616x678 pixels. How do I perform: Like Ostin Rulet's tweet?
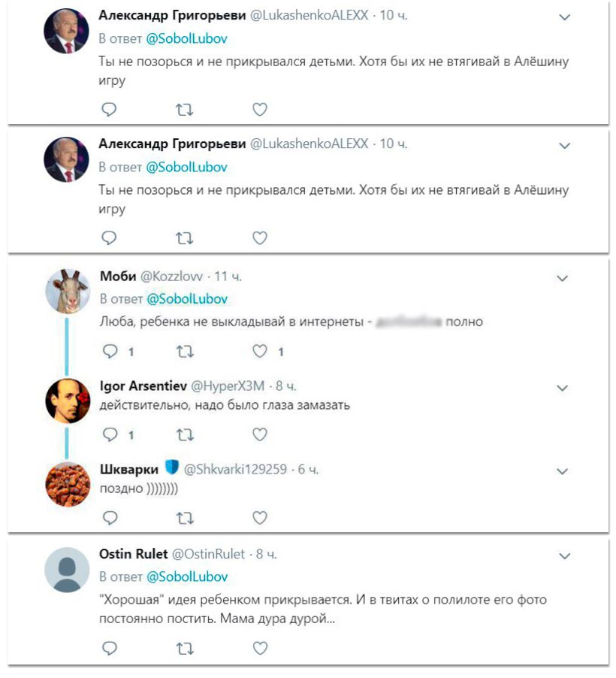pos(259,647)
